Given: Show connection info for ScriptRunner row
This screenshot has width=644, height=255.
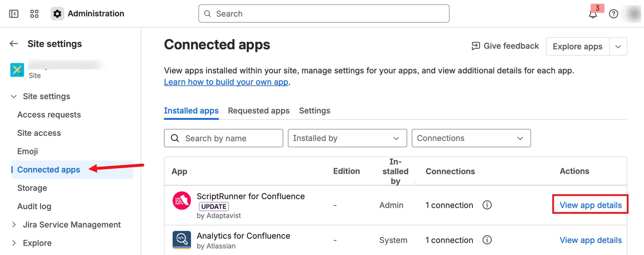Looking at the screenshot, I should pyautogui.click(x=487, y=205).
